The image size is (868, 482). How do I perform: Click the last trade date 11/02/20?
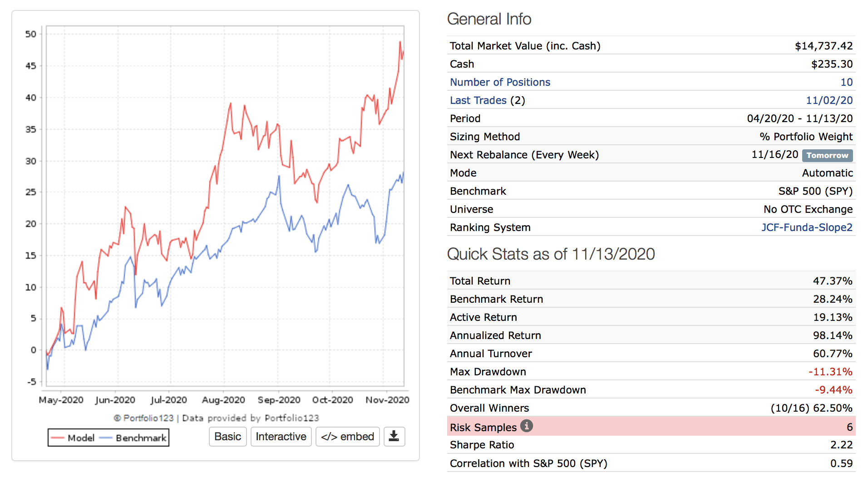829,100
